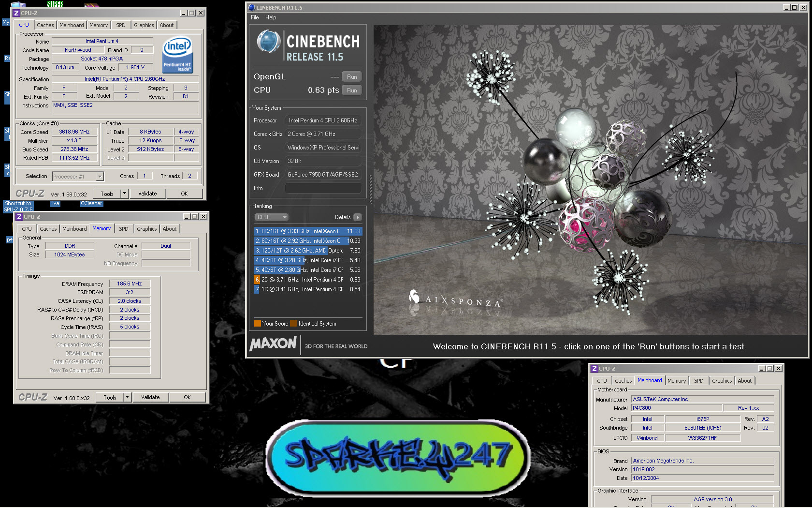Viewport: 812px width, 508px height.
Task: Open SPD tab in top CPU-Z window
Action: pyautogui.click(x=121, y=25)
